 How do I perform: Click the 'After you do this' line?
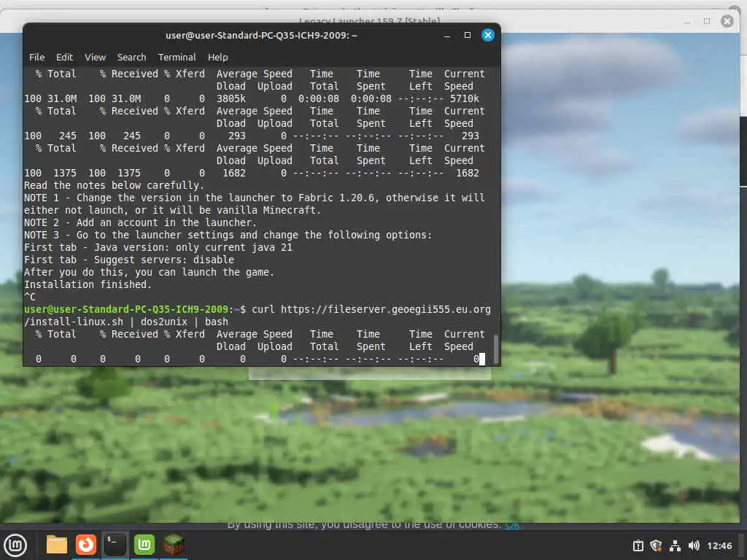pyautogui.click(x=149, y=272)
